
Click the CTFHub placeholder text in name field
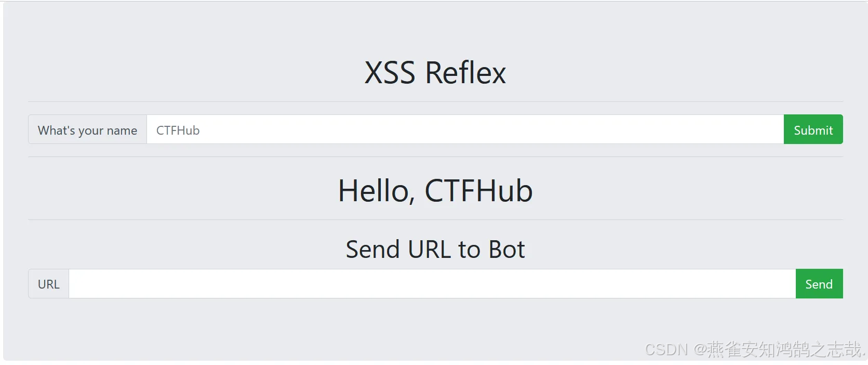178,131
